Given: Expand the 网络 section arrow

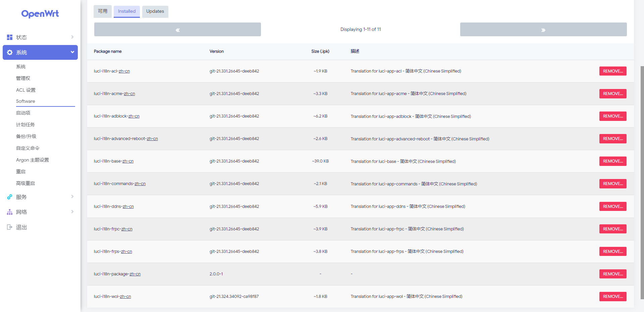Looking at the screenshot, I should [x=72, y=212].
